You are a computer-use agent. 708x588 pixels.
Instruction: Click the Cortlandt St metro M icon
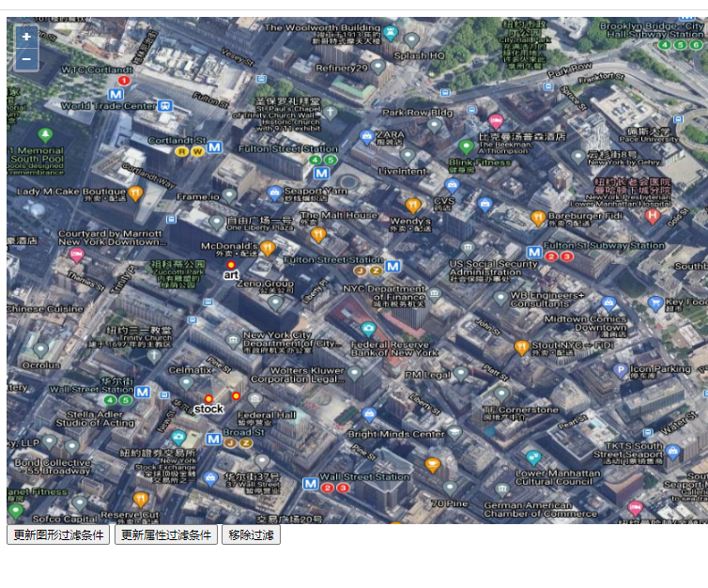pos(214,147)
